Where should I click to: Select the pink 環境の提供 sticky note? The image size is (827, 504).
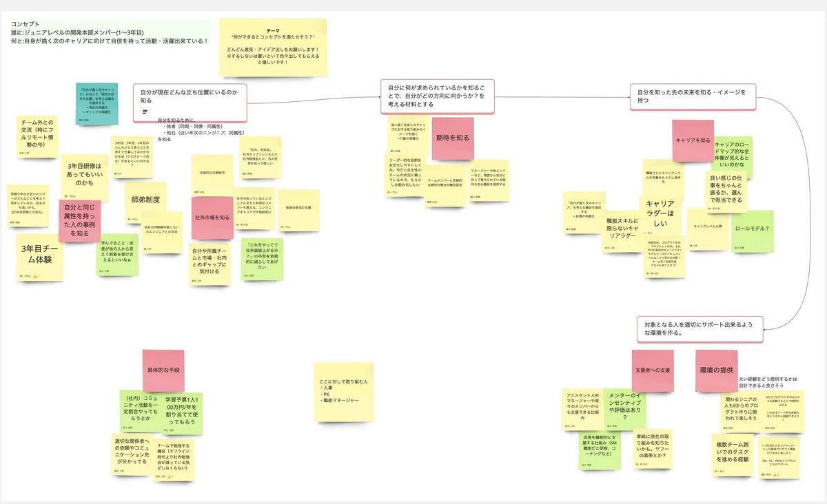tap(717, 370)
